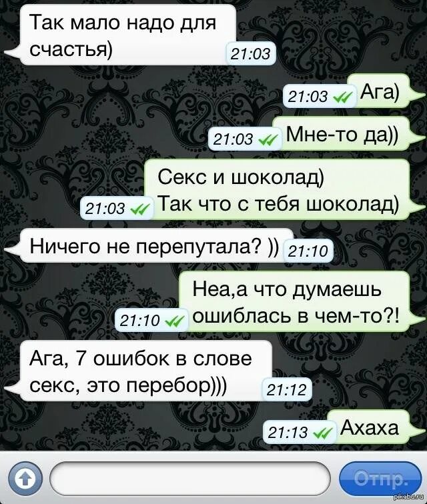Click double checkmark next to 'Ага)' timestamp
The width and height of the screenshot is (427, 504).
coord(343,97)
